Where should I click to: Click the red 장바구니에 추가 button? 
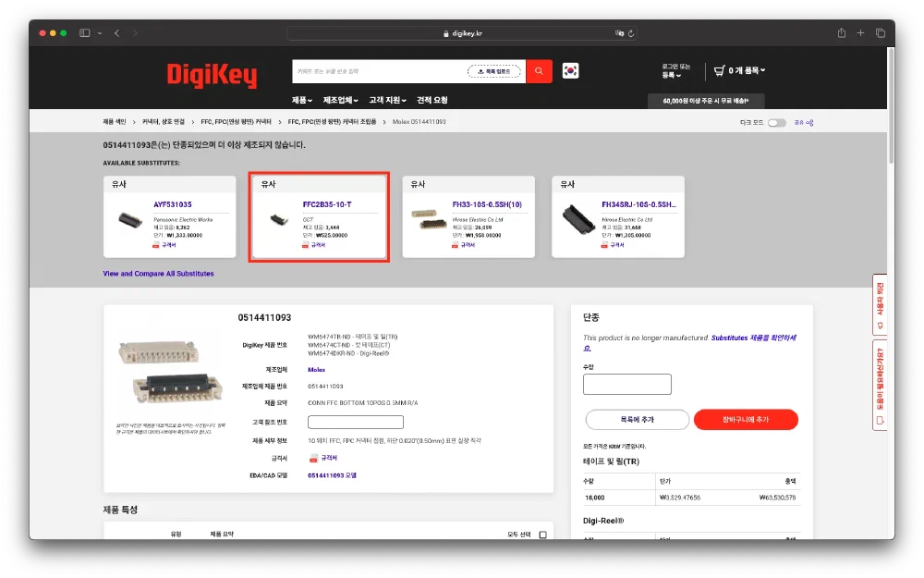746,419
